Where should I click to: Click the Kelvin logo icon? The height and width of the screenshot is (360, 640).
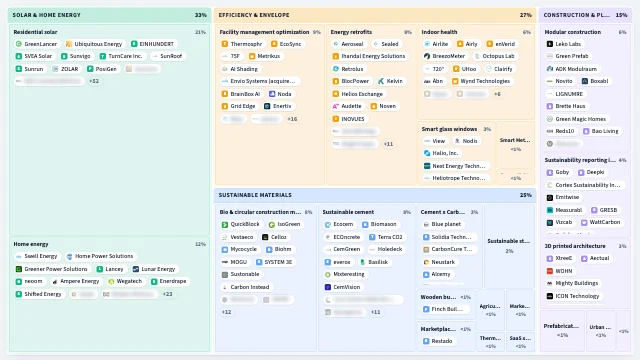point(381,81)
